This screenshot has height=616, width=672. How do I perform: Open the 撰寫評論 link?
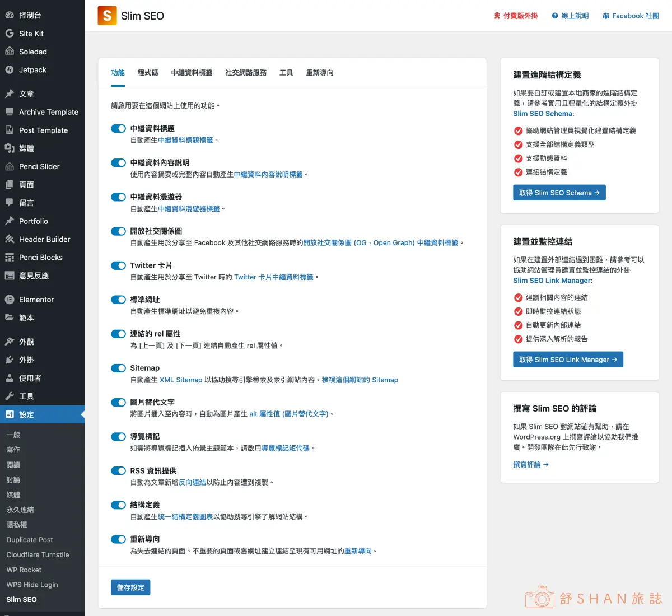pyautogui.click(x=531, y=464)
